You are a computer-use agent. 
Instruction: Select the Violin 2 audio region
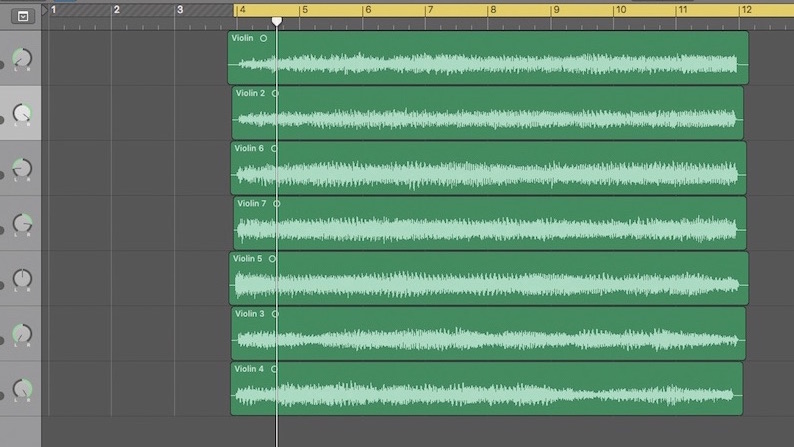coord(488,113)
